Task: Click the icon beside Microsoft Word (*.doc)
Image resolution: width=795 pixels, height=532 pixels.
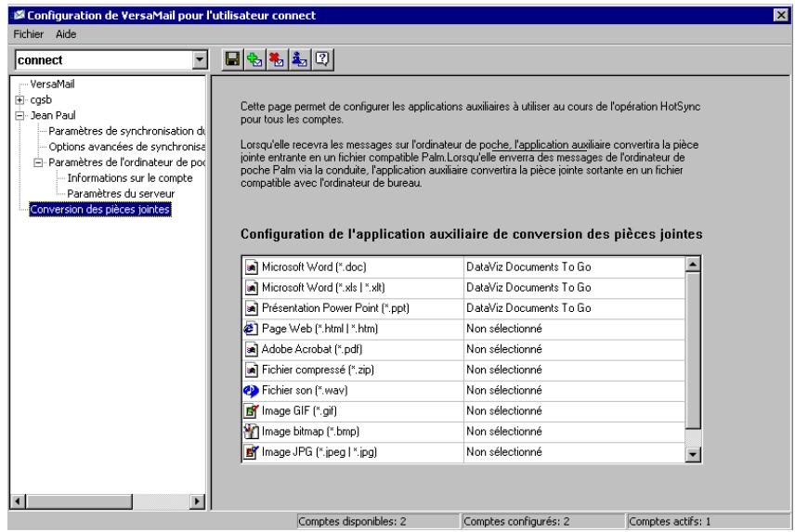Action: click(251, 267)
